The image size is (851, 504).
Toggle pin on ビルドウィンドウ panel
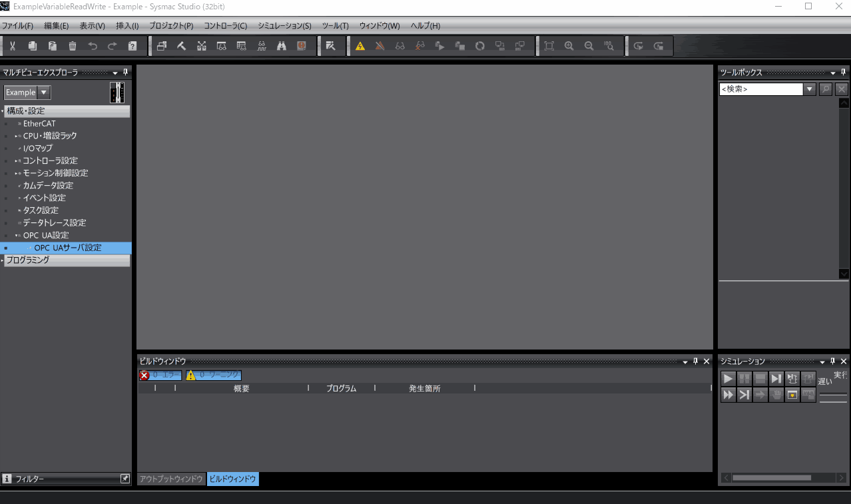pyautogui.click(x=696, y=362)
